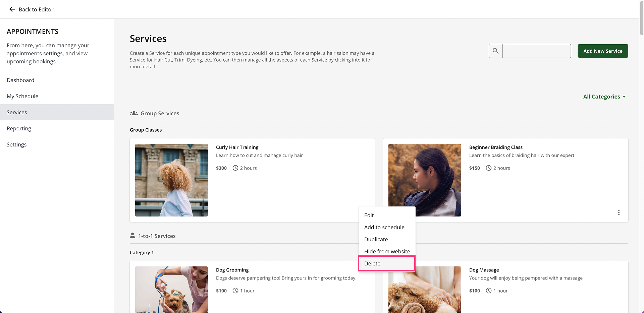
Task: Click the $100 price on Dog Massage
Action: coord(475,291)
